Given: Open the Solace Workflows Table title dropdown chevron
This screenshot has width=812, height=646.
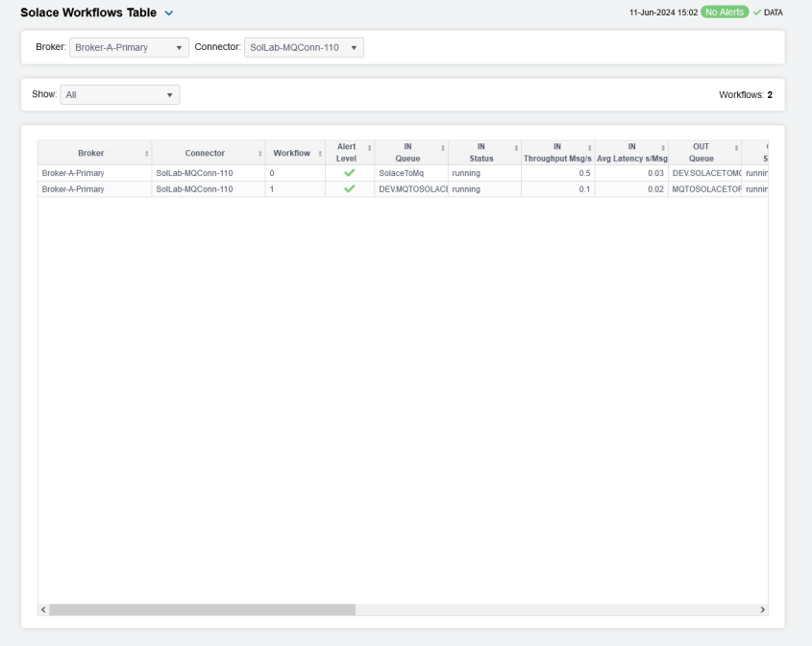Looking at the screenshot, I should coord(169,12).
